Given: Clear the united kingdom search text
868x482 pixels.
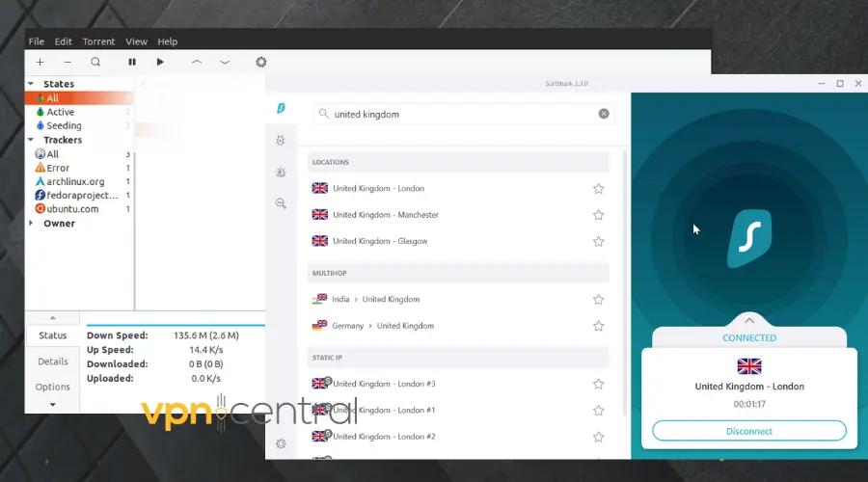Looking at the screenshot, I should [604, 114].
